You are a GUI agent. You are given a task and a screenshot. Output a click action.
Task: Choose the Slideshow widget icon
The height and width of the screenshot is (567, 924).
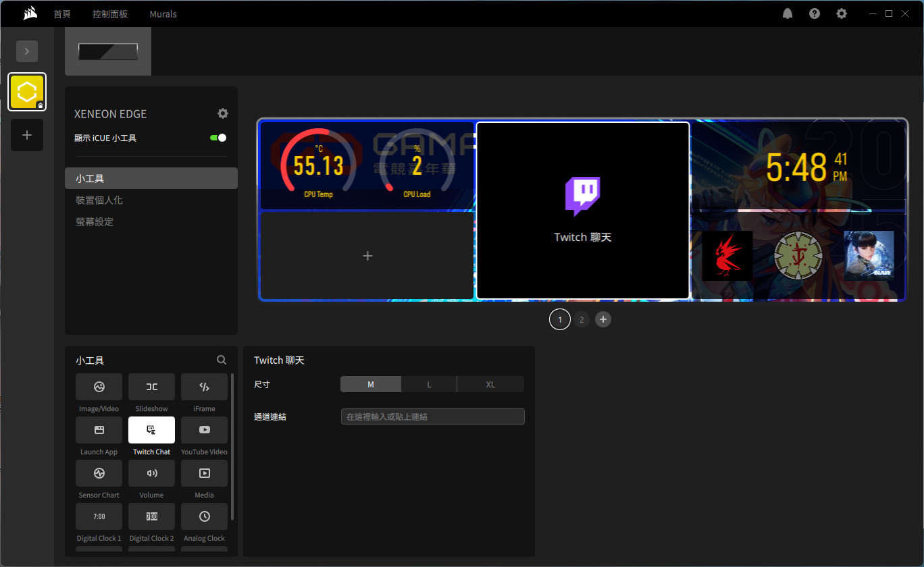pos(152,387)
